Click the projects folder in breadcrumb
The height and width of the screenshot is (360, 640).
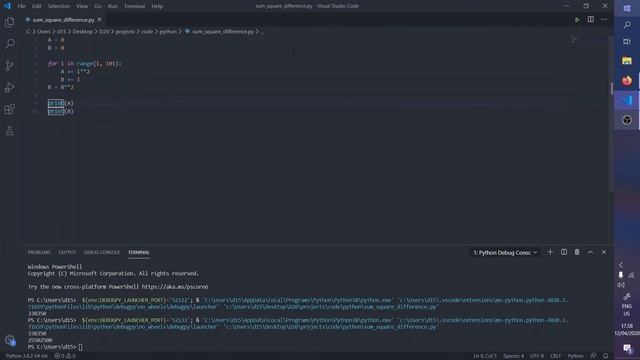click(x=125, y=31)
